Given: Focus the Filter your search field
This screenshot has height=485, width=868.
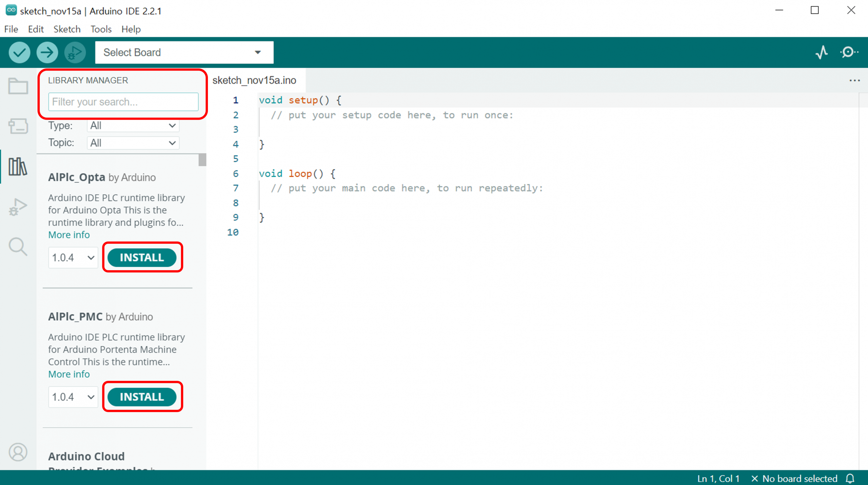Looking at the screenshot, I should 123,102.
